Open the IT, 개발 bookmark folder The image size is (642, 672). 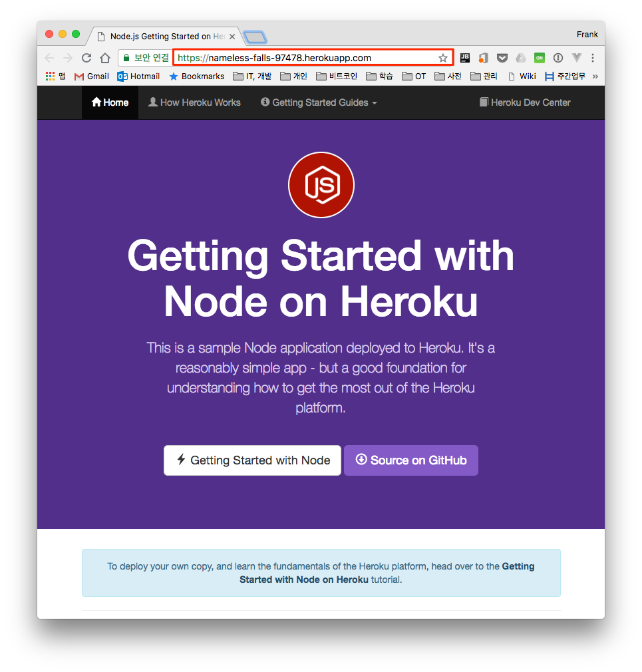(x=253, y=77)
